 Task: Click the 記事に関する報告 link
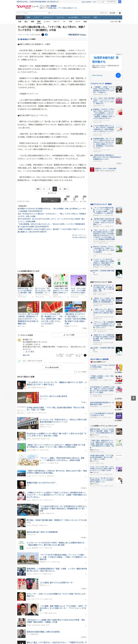(x=24, y=201)
